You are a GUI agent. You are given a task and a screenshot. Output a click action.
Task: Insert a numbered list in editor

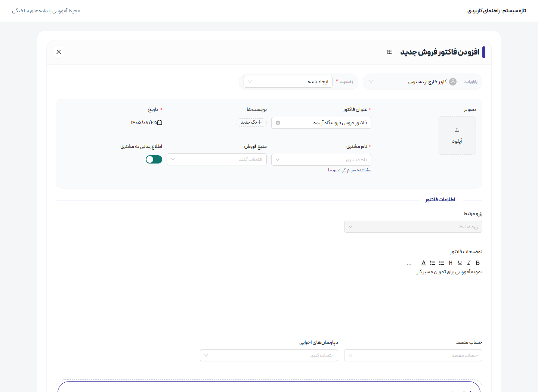(x=433, y=263)
